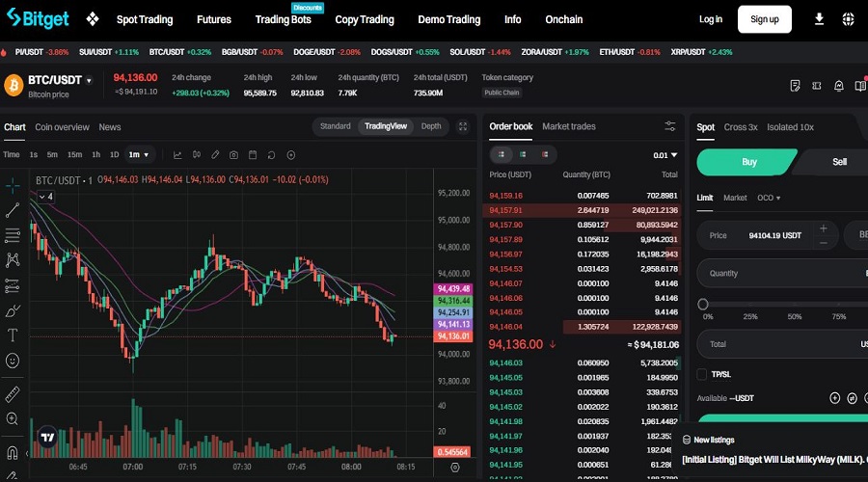Expand the OCO order type dropdown
The height and width of the screenshot is (482, 868).
(x=769, y=198)
